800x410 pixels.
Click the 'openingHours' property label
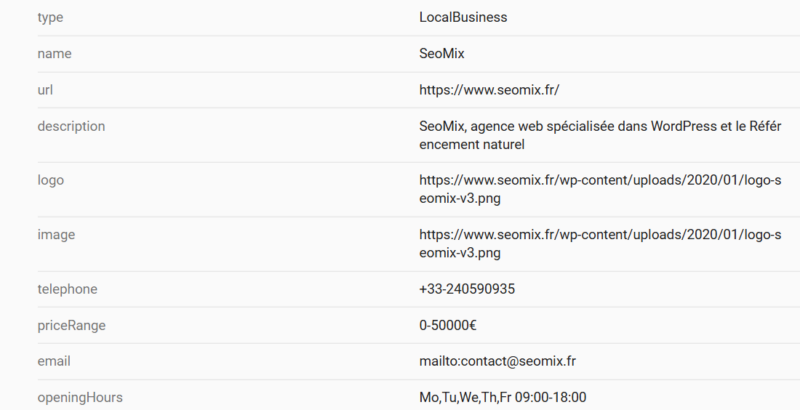[80, 397]
